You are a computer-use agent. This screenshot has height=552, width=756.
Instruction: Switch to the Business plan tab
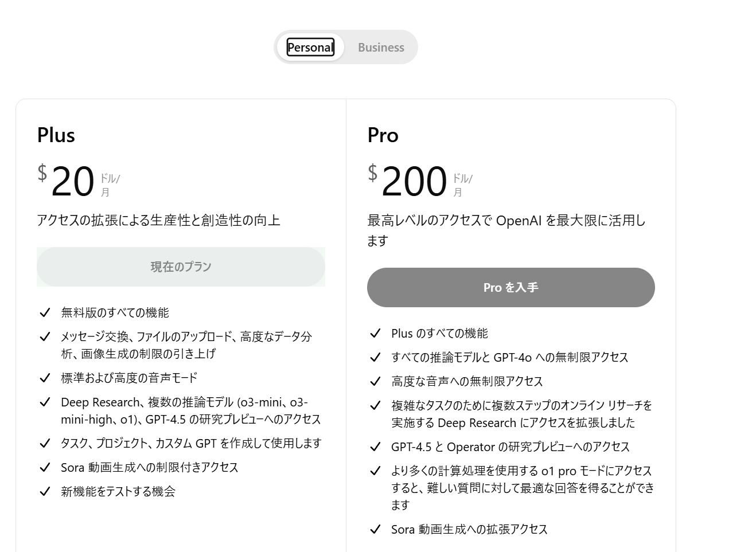381,47
